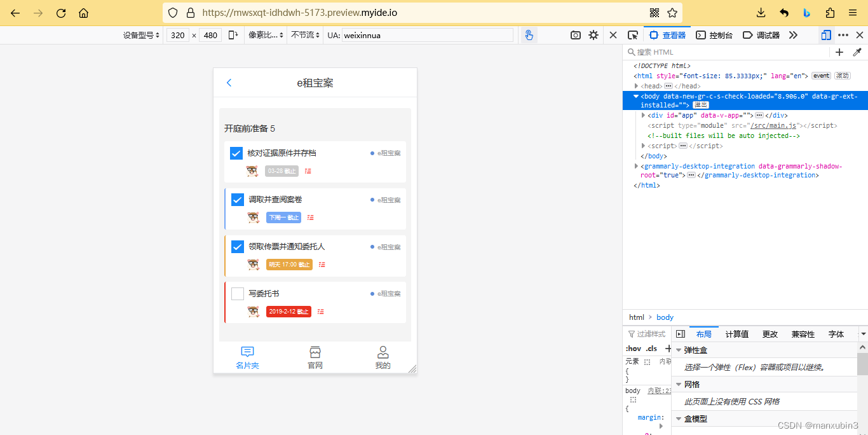
Task: Check the 写委托书 checkbox
Action: 238,294
